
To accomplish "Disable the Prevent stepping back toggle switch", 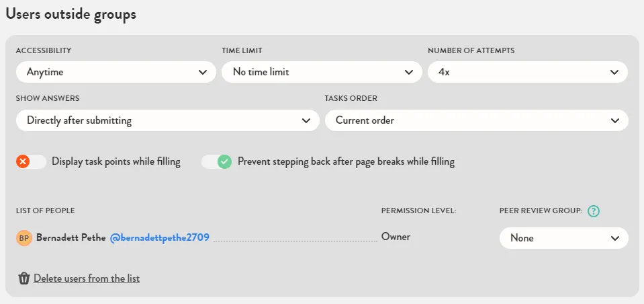I will tap(216, 162).
